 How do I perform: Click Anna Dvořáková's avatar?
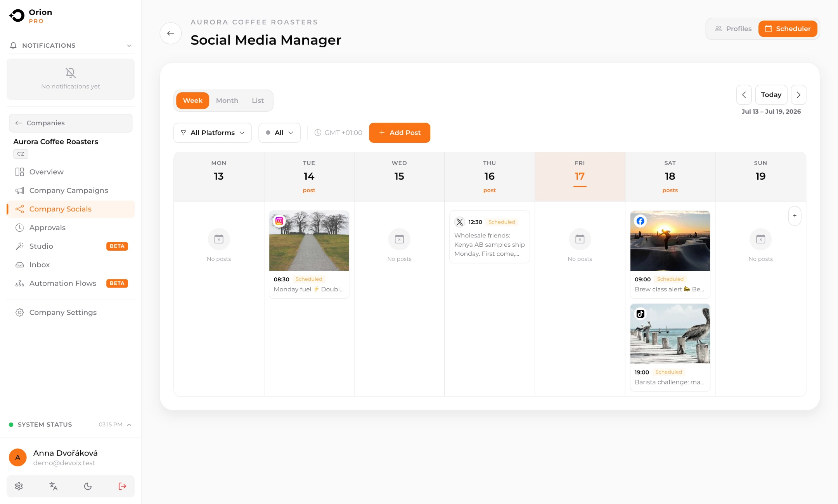pyautogui.click(x=18, y=457)
